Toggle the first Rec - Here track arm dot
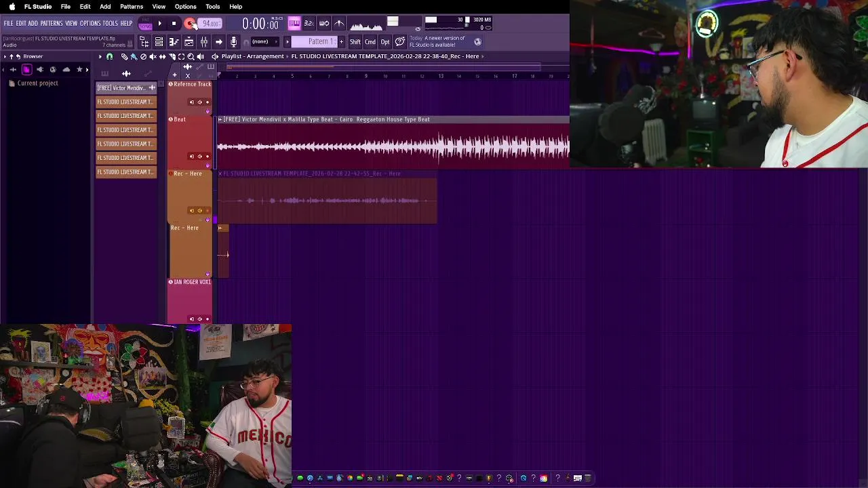 pyautogui.click(x=208, y=210)
